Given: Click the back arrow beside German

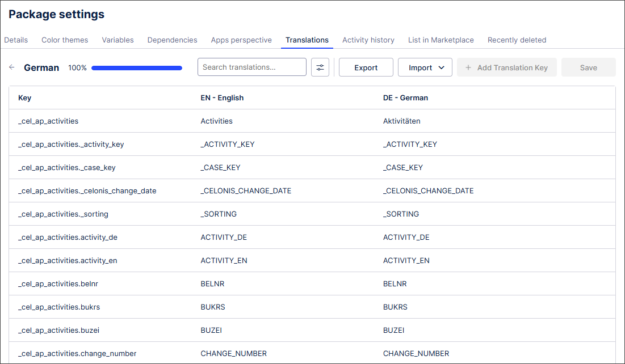Looking at the screenshot, I should [11, 67].
